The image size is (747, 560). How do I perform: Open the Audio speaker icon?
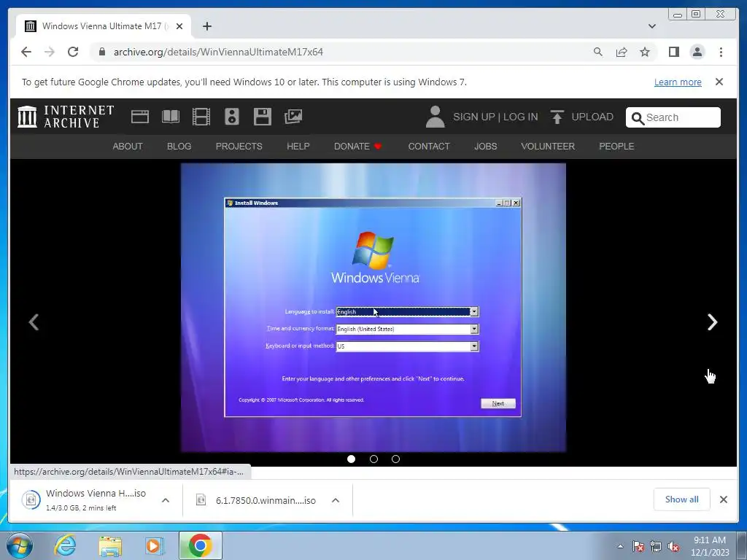tap(231, 117)
